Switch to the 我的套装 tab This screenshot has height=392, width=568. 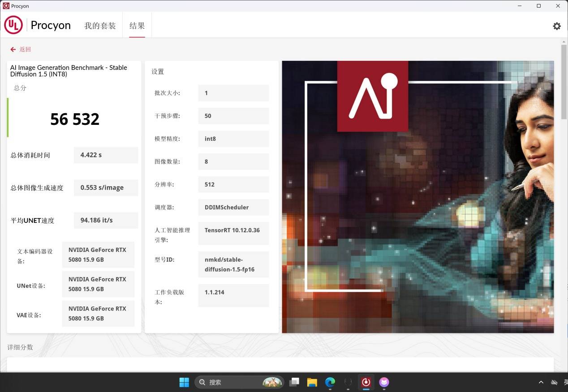pyautogui.click(x=100, y=26)
